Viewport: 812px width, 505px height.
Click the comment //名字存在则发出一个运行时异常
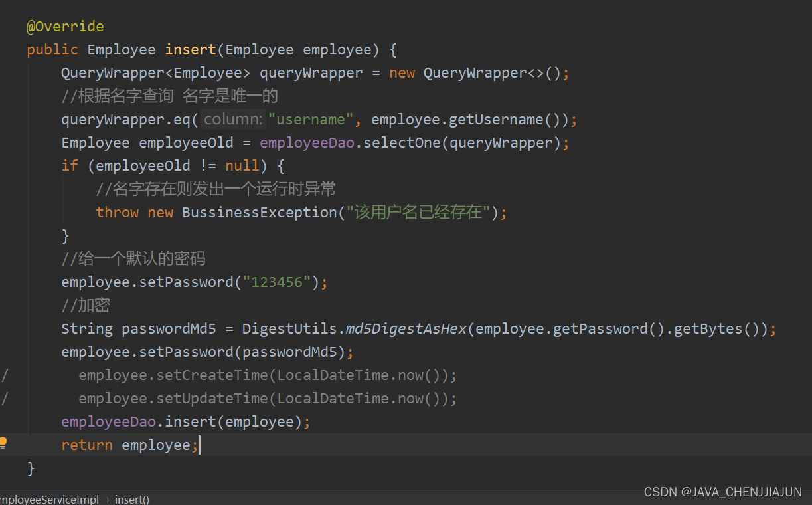[216, 189]
